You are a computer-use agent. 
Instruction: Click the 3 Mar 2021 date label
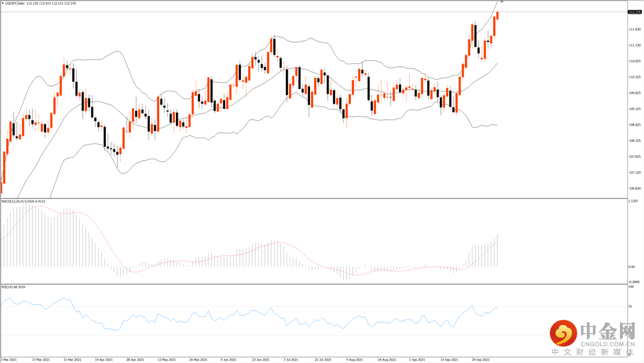click(x=10, y=359)
